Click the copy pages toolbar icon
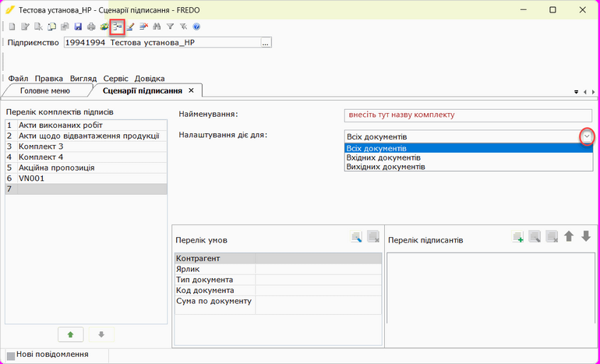 coord(51,27)
